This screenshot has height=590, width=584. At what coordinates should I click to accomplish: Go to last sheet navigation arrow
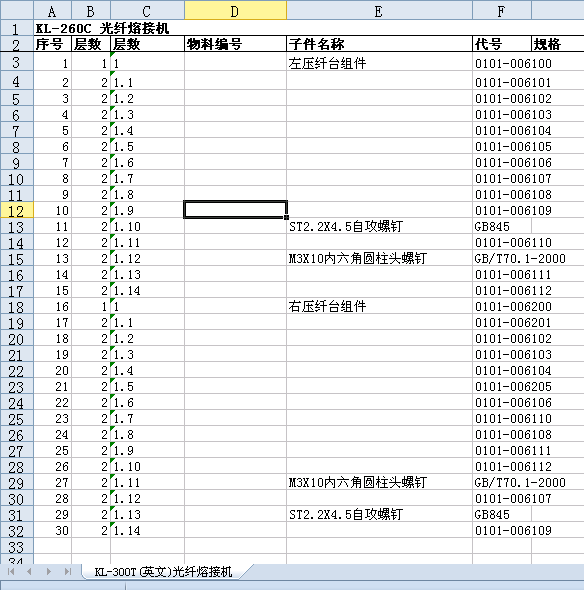coord(68,572)
